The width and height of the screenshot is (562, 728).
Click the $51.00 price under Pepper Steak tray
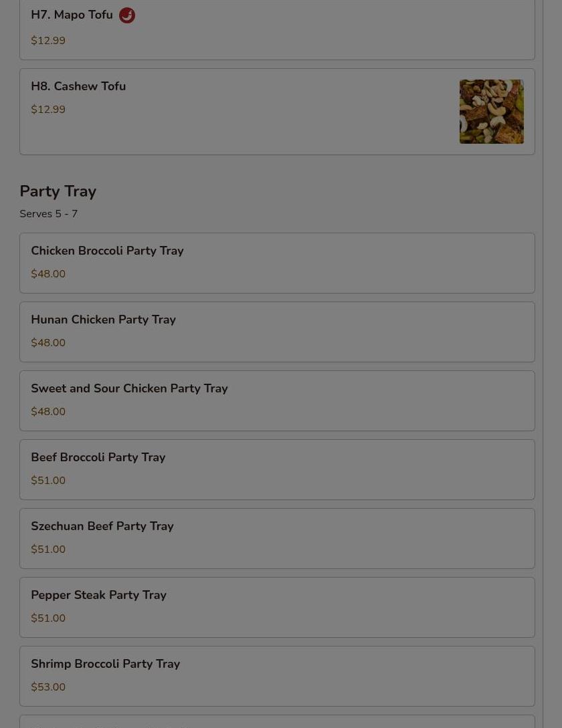pos(48,618)
